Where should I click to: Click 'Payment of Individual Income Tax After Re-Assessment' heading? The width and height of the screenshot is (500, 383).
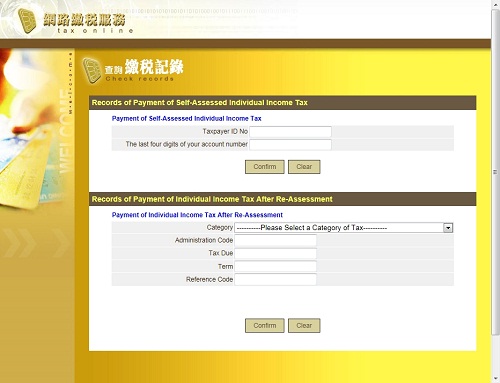[197, 215]
